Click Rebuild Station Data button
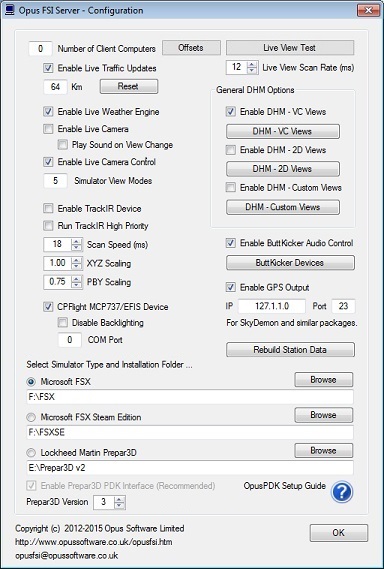 [290, 350]
